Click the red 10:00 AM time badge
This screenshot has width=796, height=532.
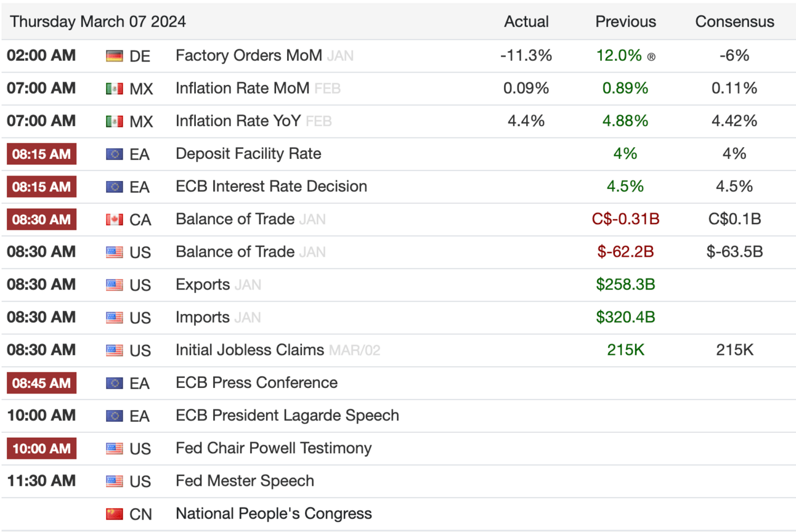(x=41, y=448)
